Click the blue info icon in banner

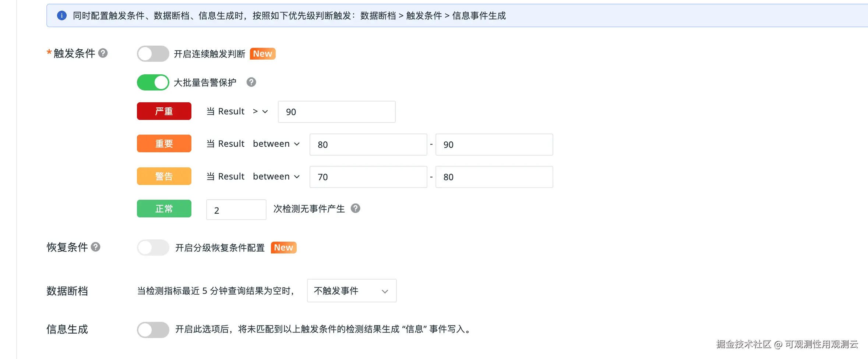point(62,15)
